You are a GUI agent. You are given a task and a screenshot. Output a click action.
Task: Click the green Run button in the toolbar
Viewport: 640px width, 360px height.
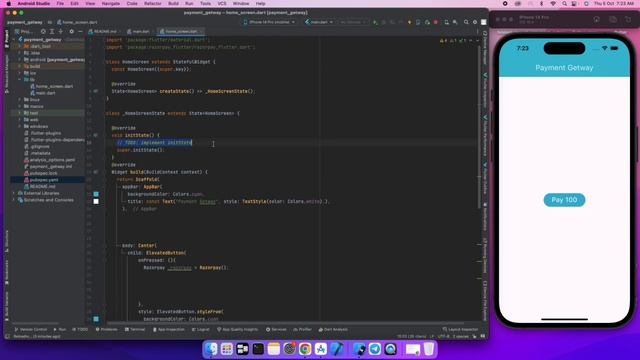pos(375,22)
